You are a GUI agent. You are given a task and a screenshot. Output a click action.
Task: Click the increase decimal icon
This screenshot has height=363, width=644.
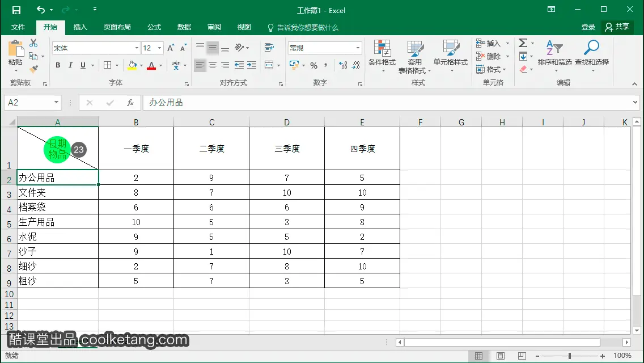[343, 65]
